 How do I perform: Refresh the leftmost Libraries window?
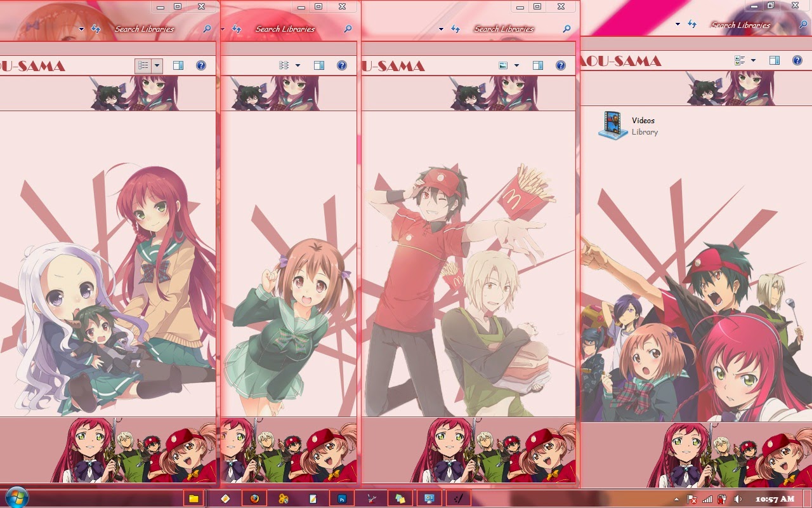[x=96, y=29]
